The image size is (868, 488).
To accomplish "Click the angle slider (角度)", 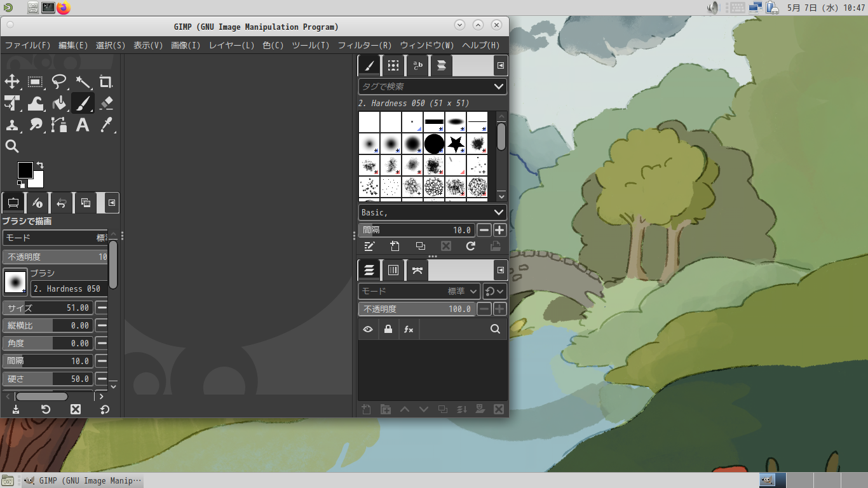I will [48, 343].
